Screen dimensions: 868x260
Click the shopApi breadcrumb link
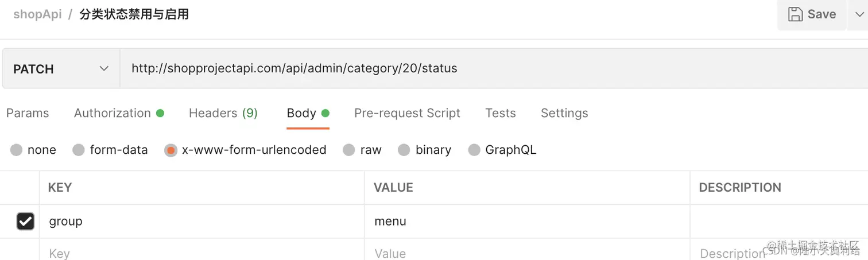click(37, 14)
